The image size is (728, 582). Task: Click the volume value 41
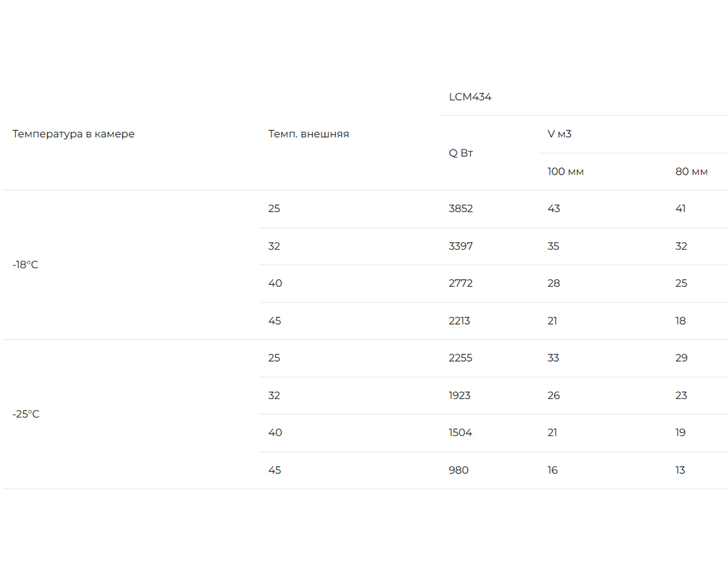pyautogui.click(x=680, y=209)
